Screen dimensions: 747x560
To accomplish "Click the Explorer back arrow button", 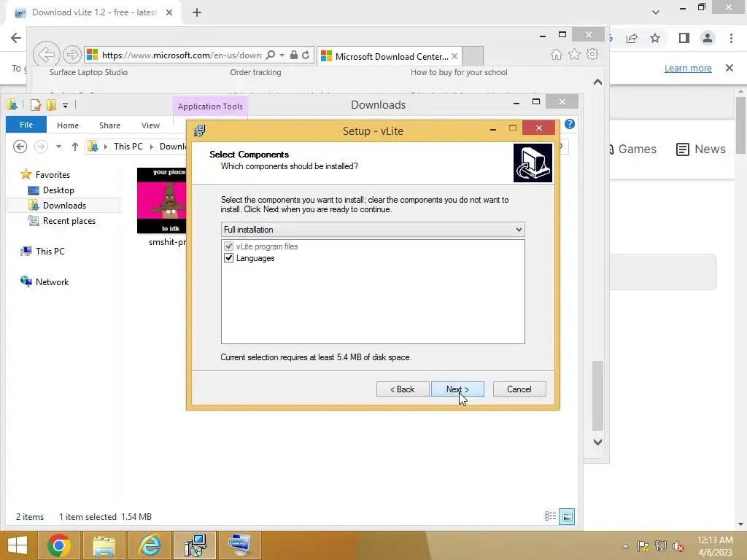I will [20, 146].
